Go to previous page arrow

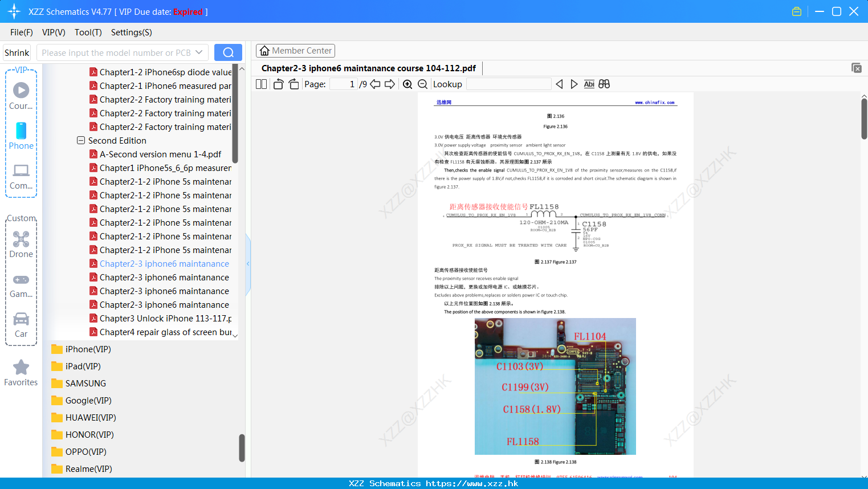point(375,84)
